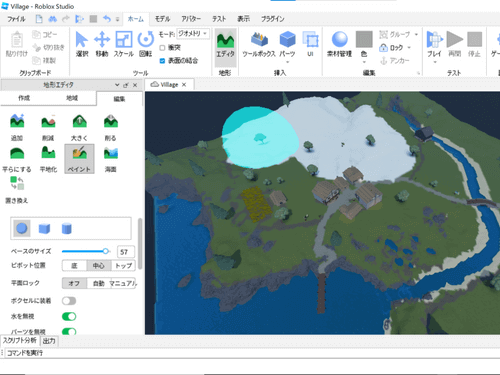Viewport: 500px width, 375px height.
Task: Open the 地形エディタ panel options chevron
Action: click(117, 85)
